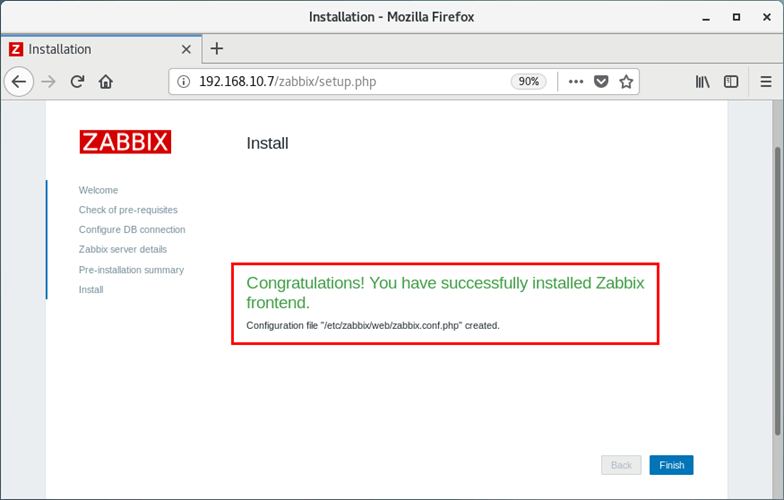Reload the current page

tap(77, 82)
